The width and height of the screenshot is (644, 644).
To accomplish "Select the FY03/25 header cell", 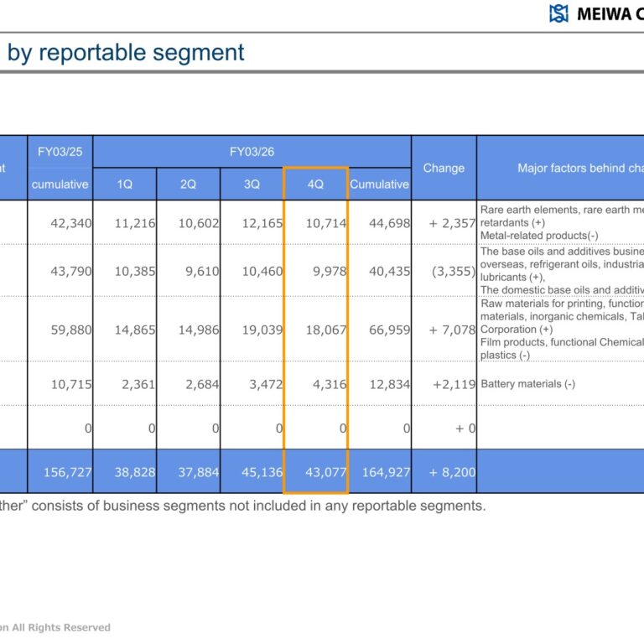I will pos(60,152).
